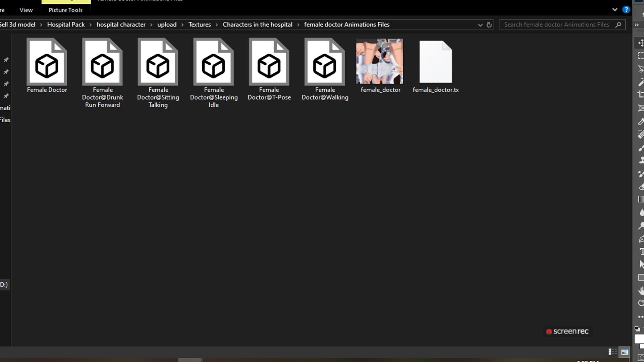Go to hospital character breadcrumb folder

tap(121, 24)
